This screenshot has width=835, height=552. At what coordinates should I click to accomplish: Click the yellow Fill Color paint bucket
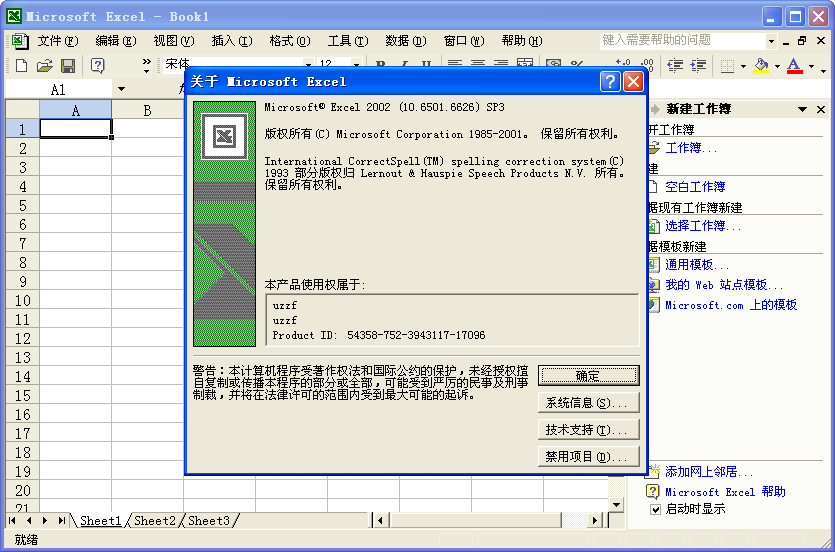pyautogui.click(x=762, y=66)
